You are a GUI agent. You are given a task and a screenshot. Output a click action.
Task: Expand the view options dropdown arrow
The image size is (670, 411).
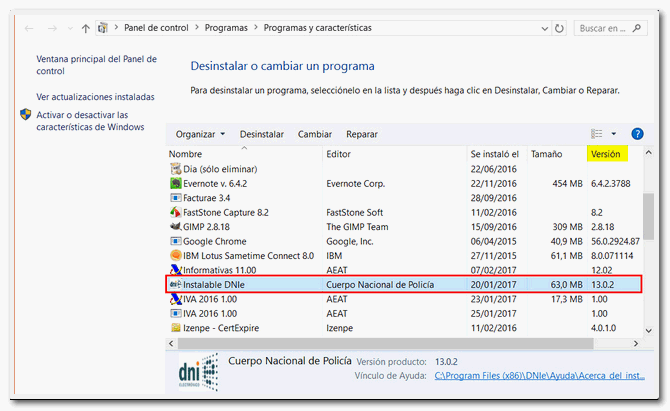[x=613, y=134]
